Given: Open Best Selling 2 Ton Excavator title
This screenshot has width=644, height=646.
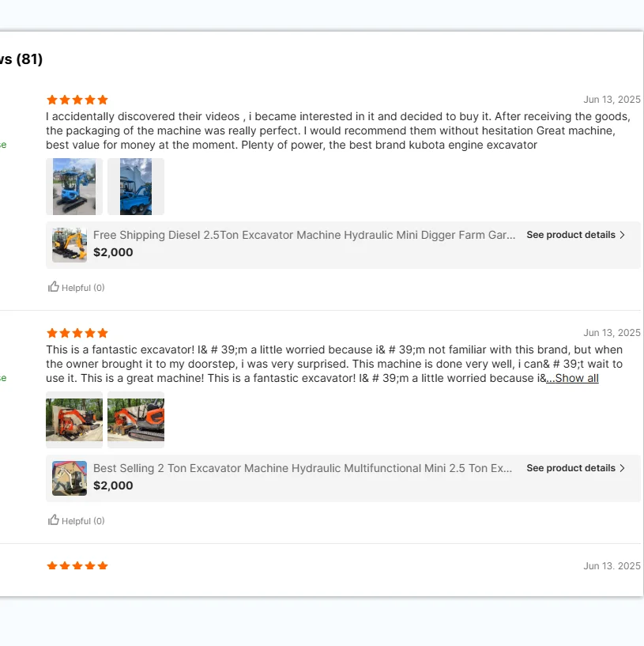Looking at the screenshot, I should point(303,468).
